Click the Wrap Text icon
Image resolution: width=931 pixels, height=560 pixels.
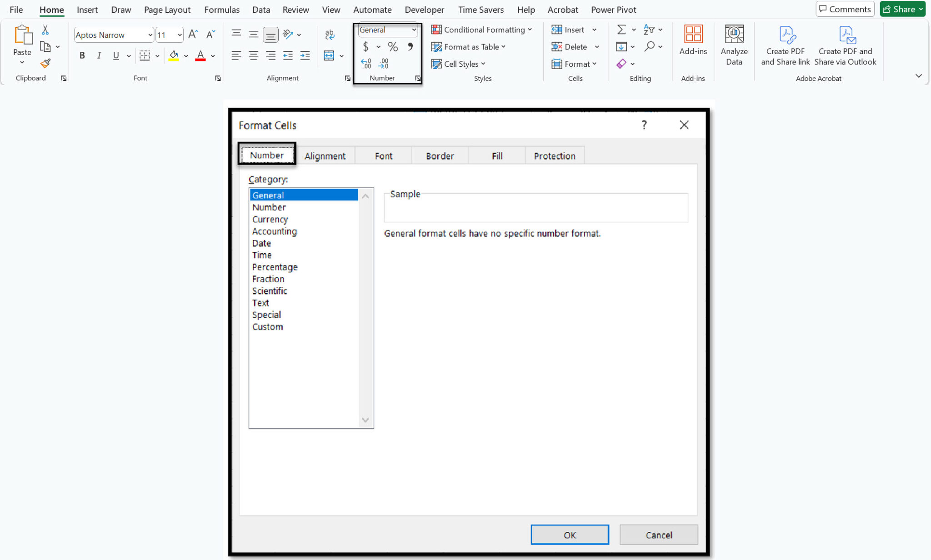(x=330, y=34)
